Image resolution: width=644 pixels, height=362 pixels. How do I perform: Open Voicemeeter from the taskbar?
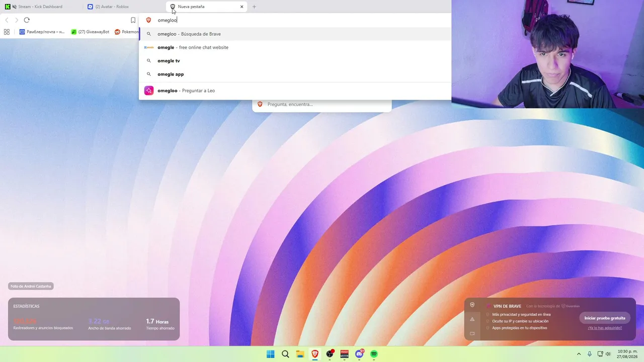(344, 354)
